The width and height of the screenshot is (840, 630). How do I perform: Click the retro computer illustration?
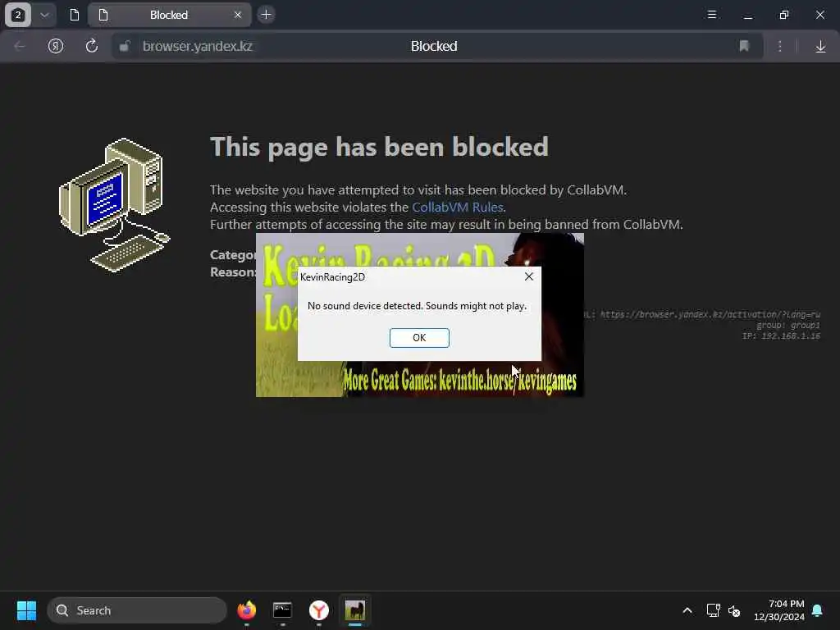pyautogui.click(x=114, y=205)
